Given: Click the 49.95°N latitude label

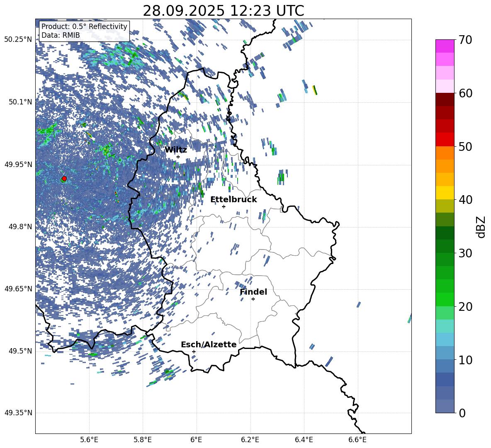Looking at the screenshot, I should pyautogui.click(x=18, y=164).
